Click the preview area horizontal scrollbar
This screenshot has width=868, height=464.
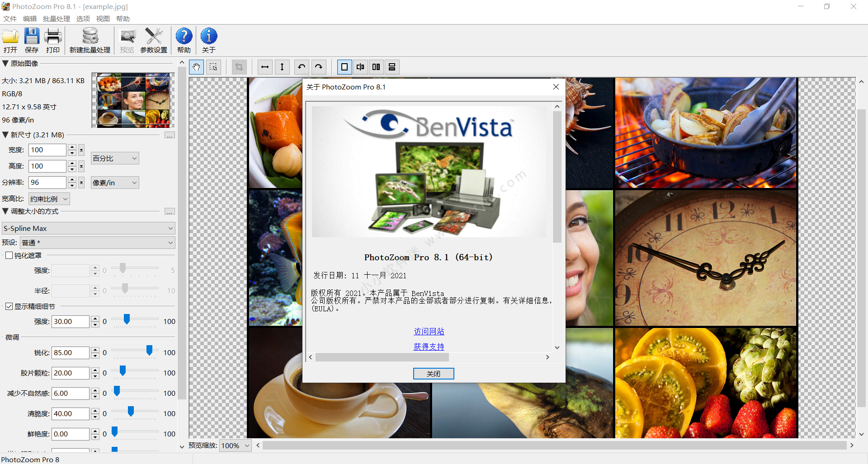coord(554,445)
